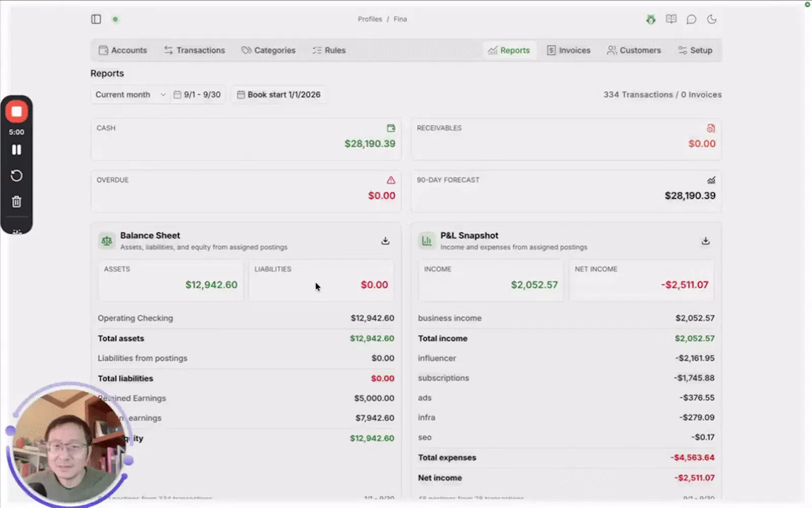This screenshot has height=508, width=812.
Task: Open the Setup tab
Action: (695, 50)
